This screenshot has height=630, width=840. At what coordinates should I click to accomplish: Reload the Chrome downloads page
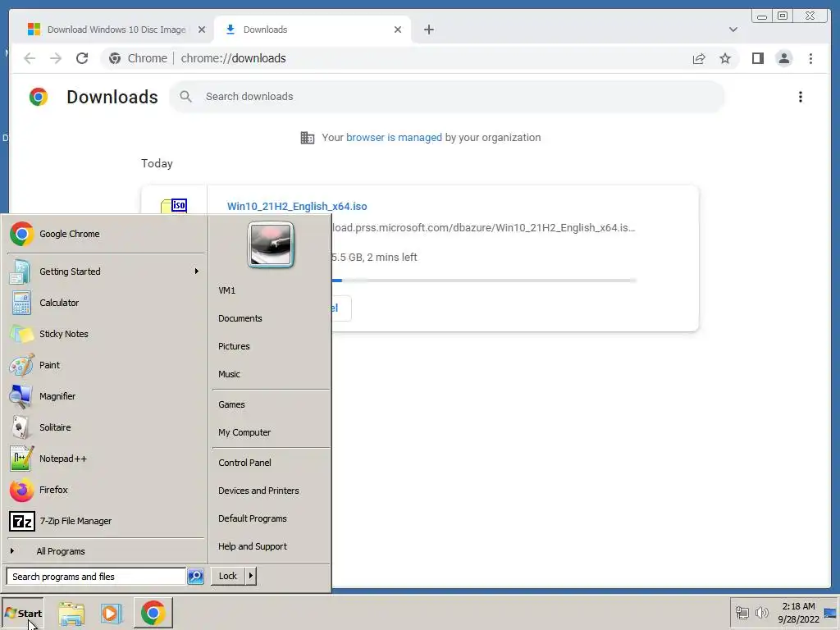(82, 58)
